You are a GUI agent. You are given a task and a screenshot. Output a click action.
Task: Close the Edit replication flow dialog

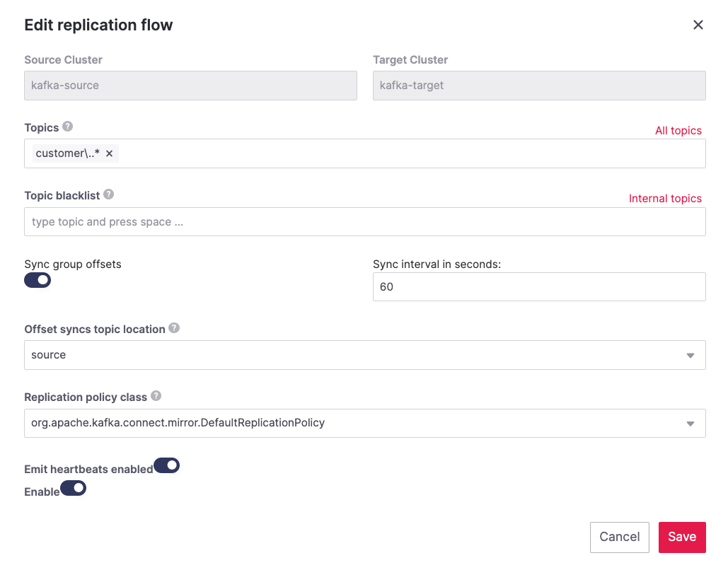tap(698, 24)
